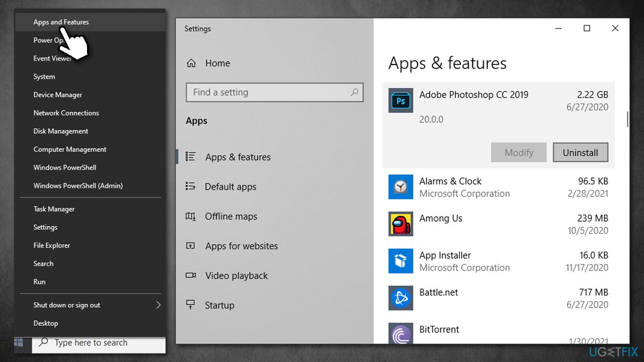Open Disk Management menu entry
Viewport: 644px width, 362px height.
90,131
